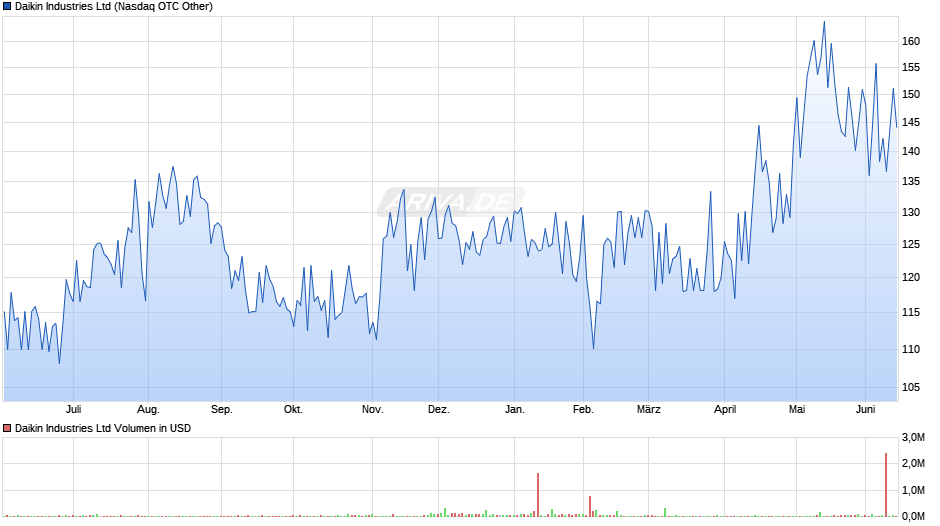Click the 140 price axis value
940x526 pixels.
(911, 152)
